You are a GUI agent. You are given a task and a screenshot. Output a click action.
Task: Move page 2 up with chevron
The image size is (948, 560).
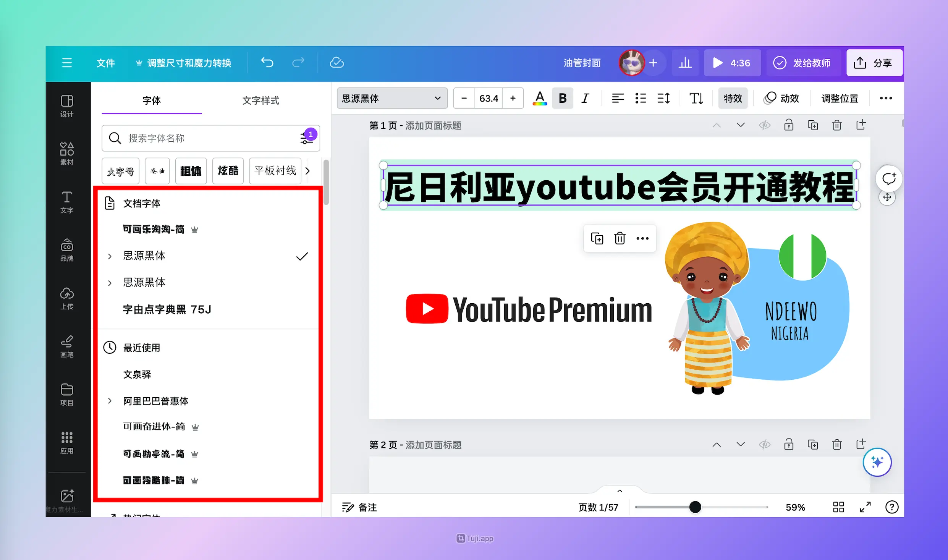click(x=717, y=445)
